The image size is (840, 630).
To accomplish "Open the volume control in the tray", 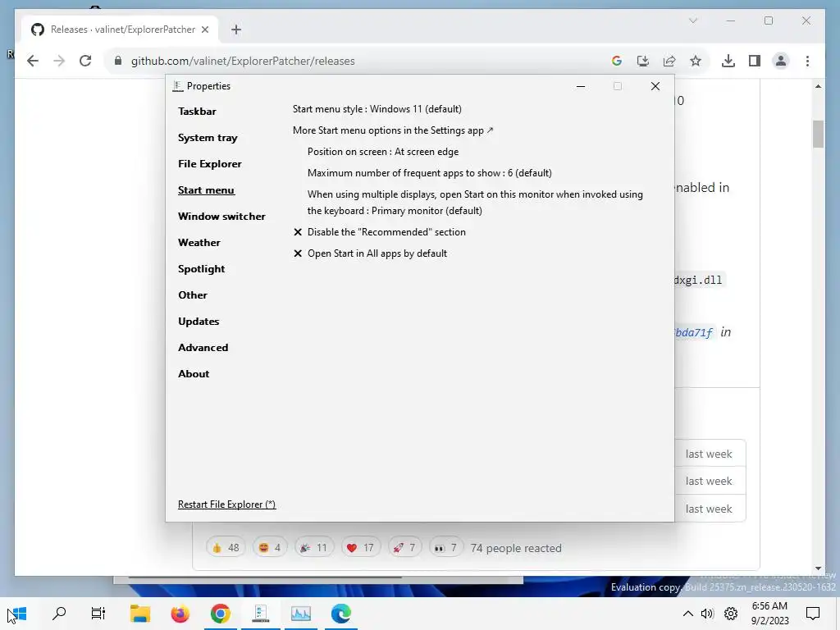I will [x=708, y=614].
